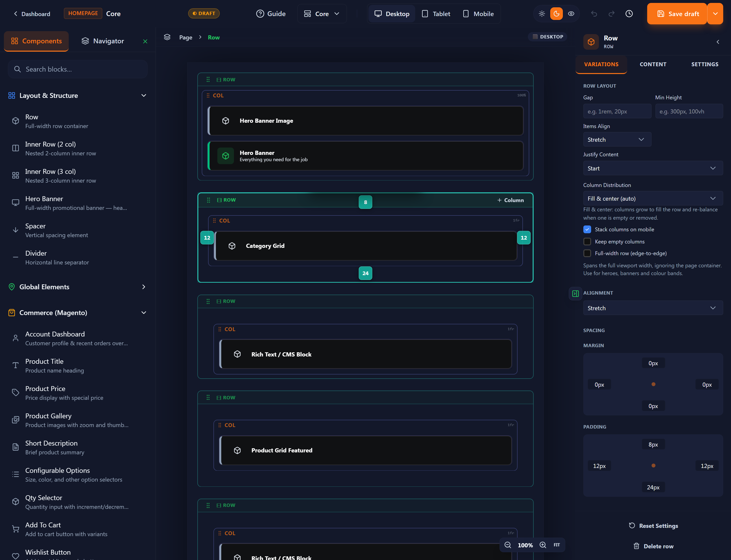Close the left sidebar panel
This screenshot has width=731, height=560.
click(145, 41)
